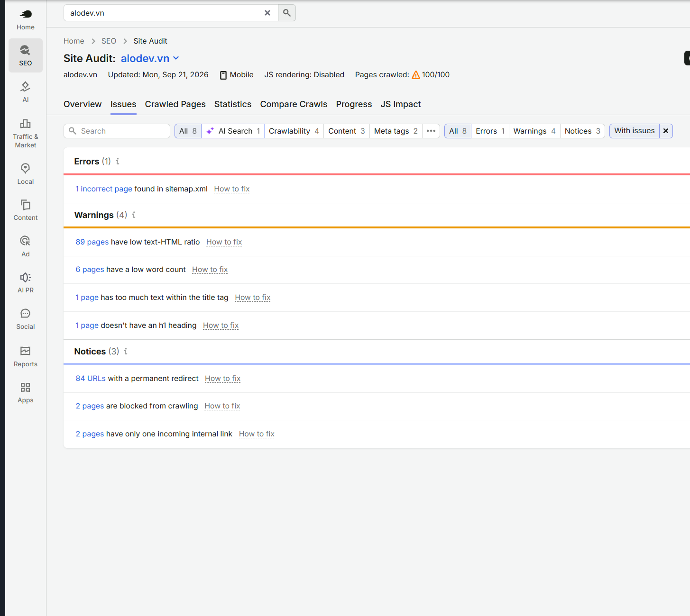The image size is (690, 616).
Task: Show info for the Errors section
Action: pyautogui.click(x=118, y=161)
